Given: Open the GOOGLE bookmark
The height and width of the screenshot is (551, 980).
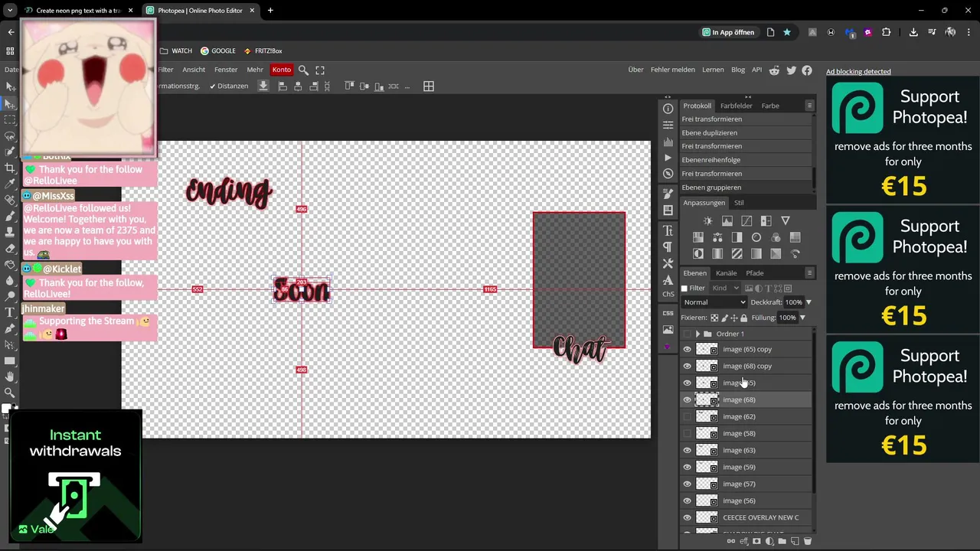Looking at the screenshot, I should click(x=218, y=51).
